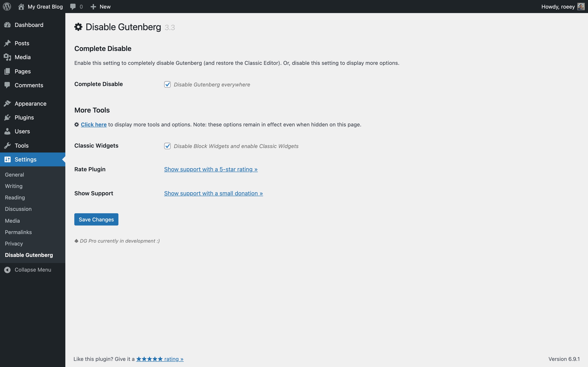The image size is (588, 367).
Task: Go to Writing settings submenu item
Action: tap(14, 186)
